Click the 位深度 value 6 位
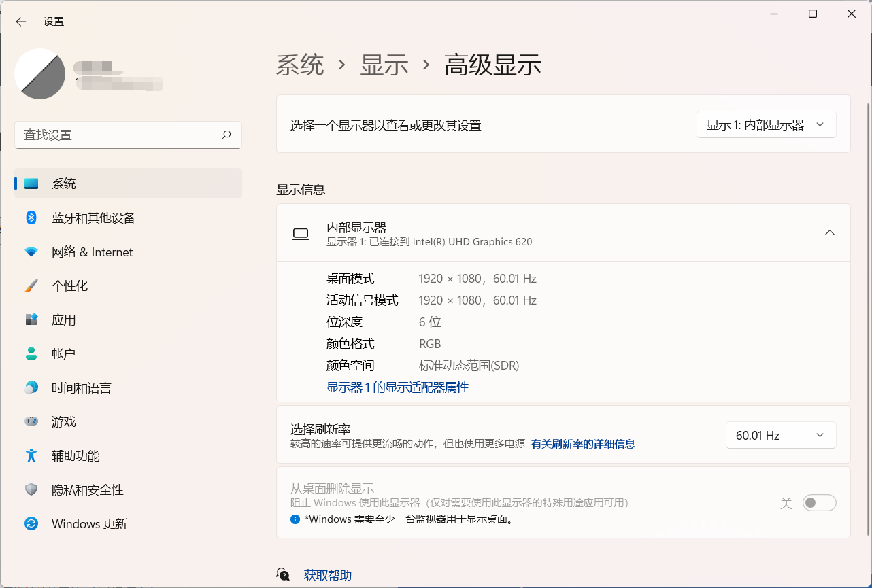 tap(430, 322)
